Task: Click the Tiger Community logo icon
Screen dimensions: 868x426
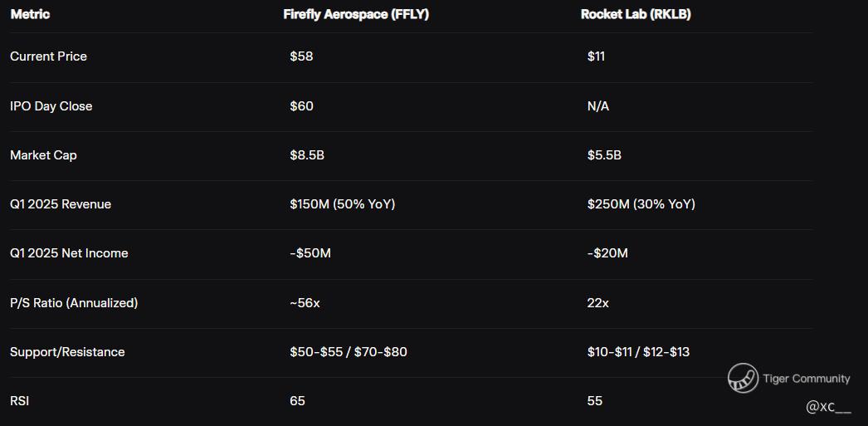Action: [743, 378]
